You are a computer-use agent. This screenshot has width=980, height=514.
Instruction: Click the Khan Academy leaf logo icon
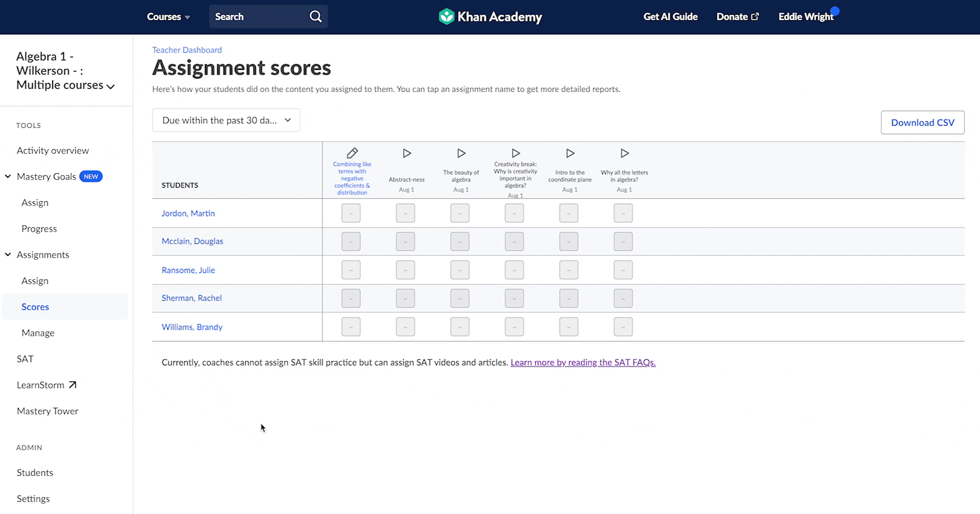coord(446,17)
